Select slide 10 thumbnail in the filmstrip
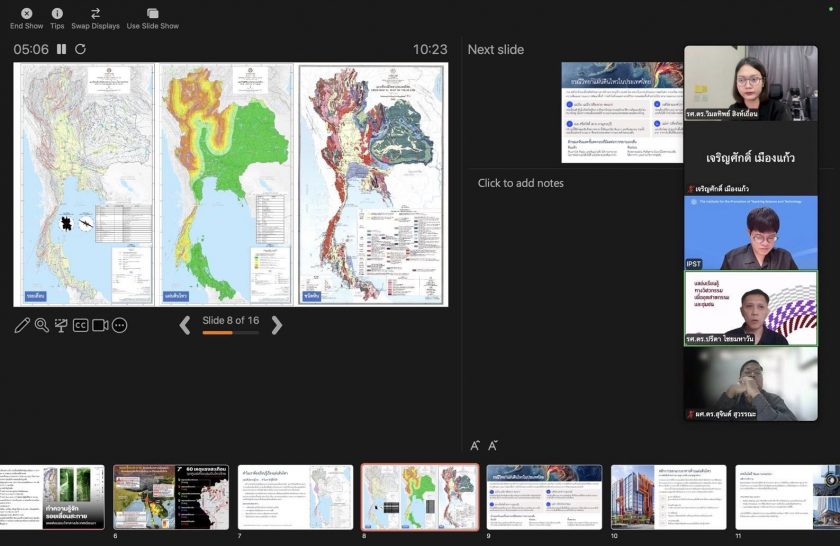The image size is (840, 546). pyautogui.click(x=668, y=496)
